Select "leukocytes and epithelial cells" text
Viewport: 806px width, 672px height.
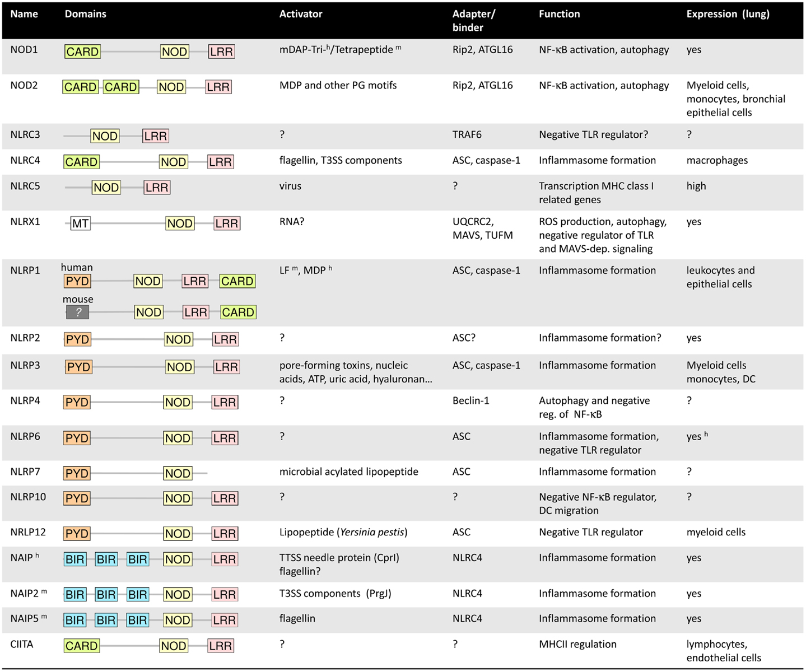(720, 277)
